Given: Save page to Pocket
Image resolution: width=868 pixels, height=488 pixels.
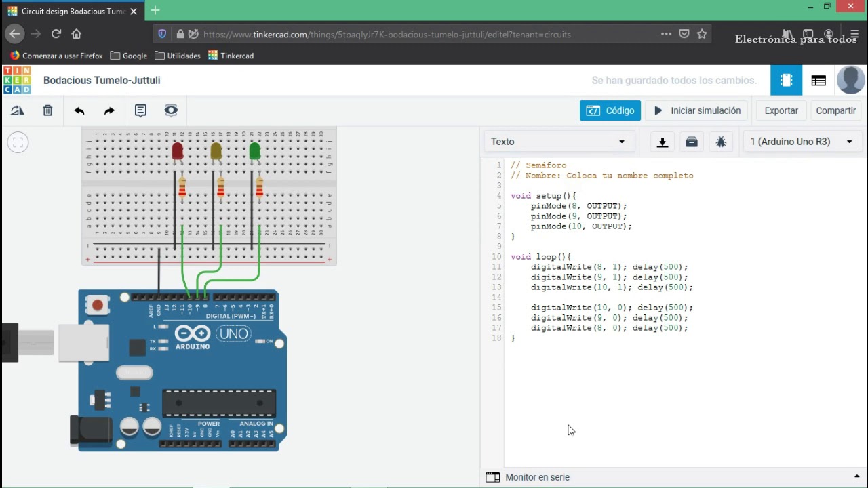Looking at the screenshot, I should 684,34.
